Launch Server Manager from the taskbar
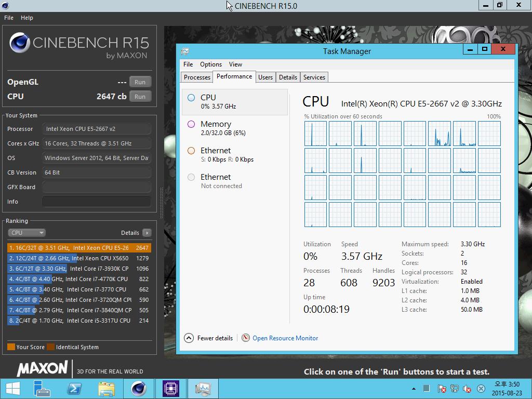The height and width of the screenshot is (399, 532). 42,389
